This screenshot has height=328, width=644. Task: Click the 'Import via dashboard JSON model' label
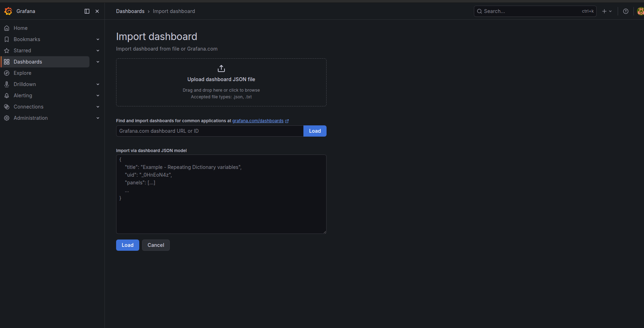tap(152, 151)
